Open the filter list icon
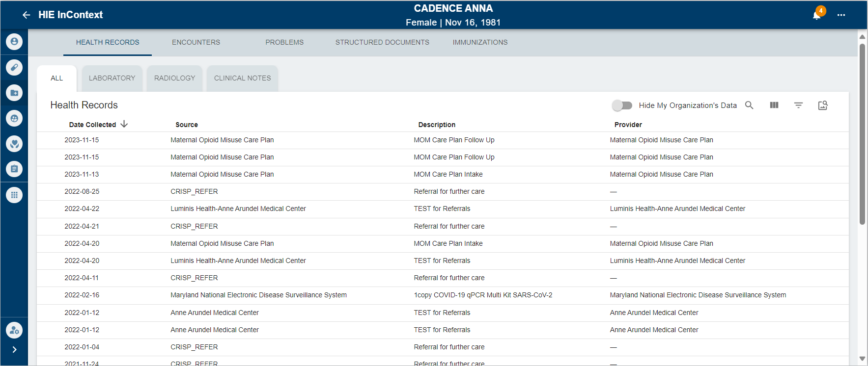The image size is (868, 366). (x=799, y=105)
